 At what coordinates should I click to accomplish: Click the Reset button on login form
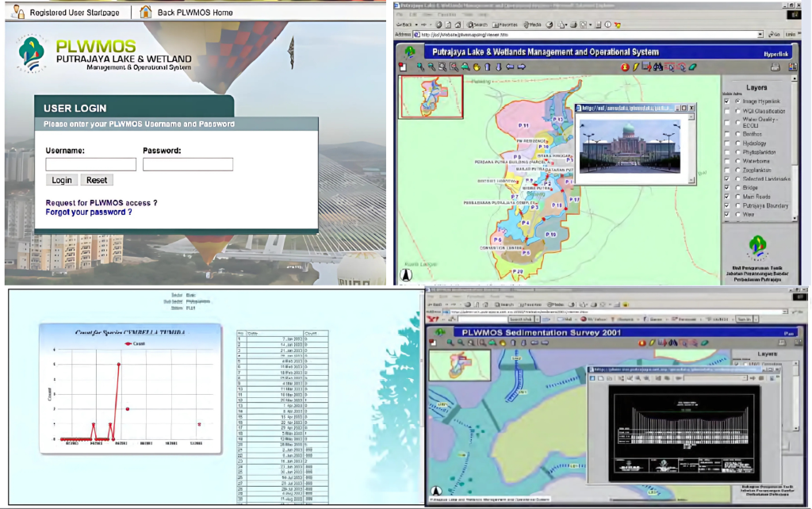point(97,180)
